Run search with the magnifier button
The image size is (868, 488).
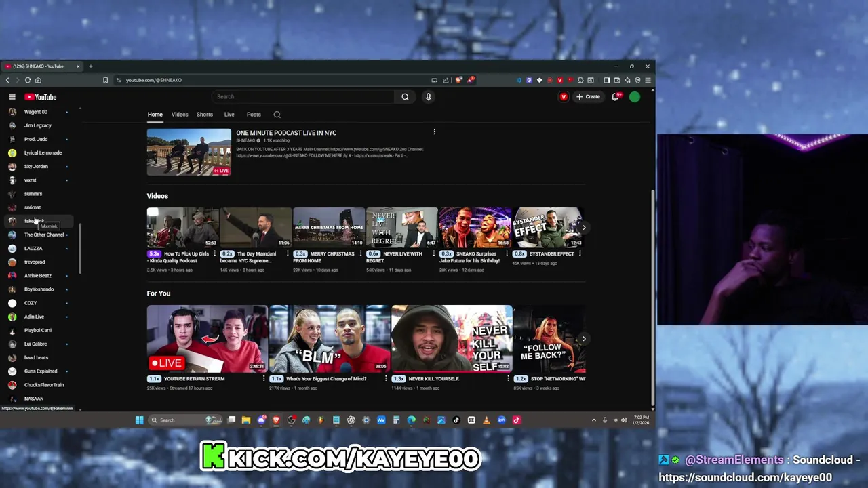coord(405,97)
